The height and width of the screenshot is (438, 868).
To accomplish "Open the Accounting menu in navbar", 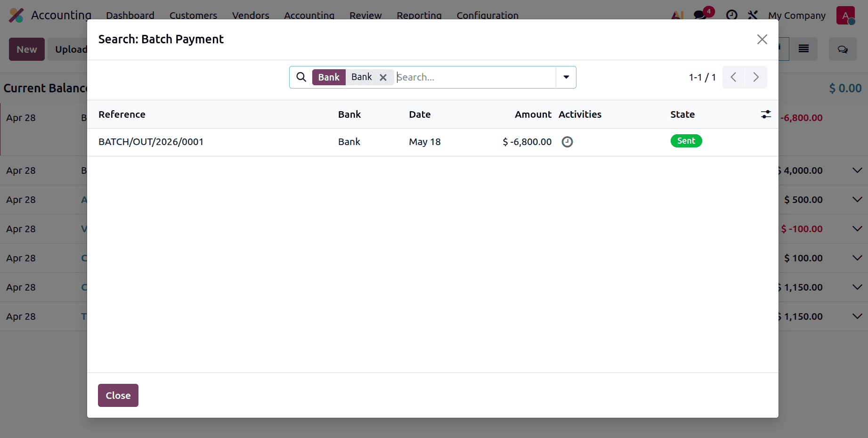I will [x=309, y=15].
